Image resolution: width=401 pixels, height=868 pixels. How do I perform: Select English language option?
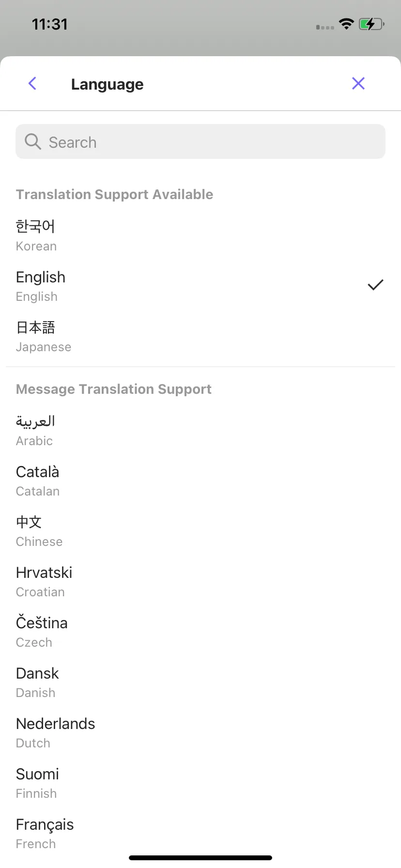[x=200, y=286]
